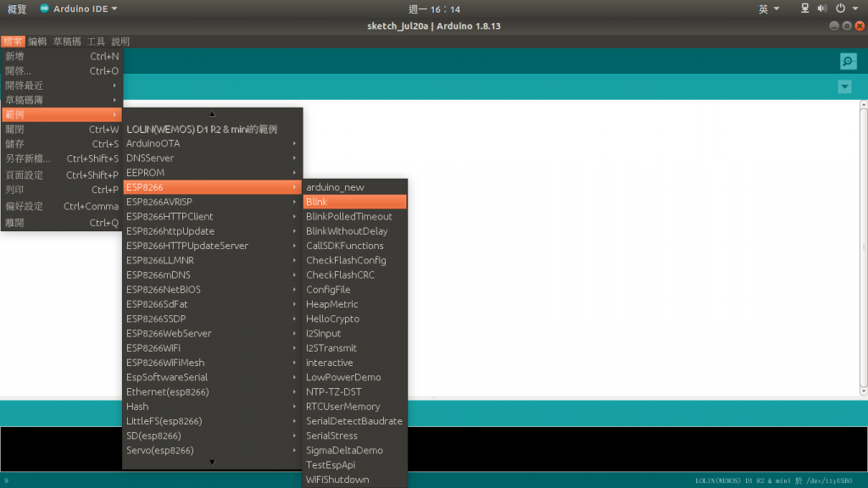Click the examples list scroll-up arrow
868x488 pixels.
[212, 114]
